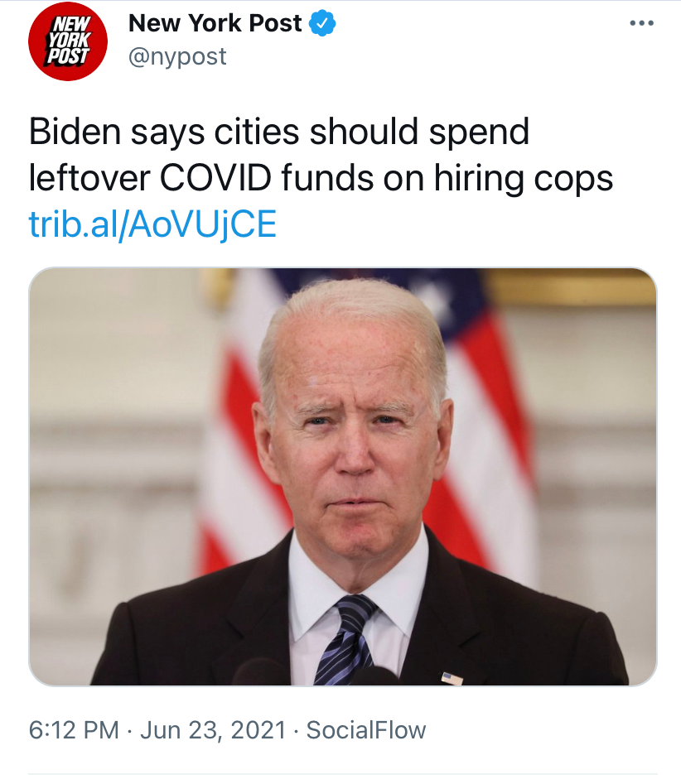Select the tweet headline text
This screenshot has height=784, width=681.
(x=321, y=155)
